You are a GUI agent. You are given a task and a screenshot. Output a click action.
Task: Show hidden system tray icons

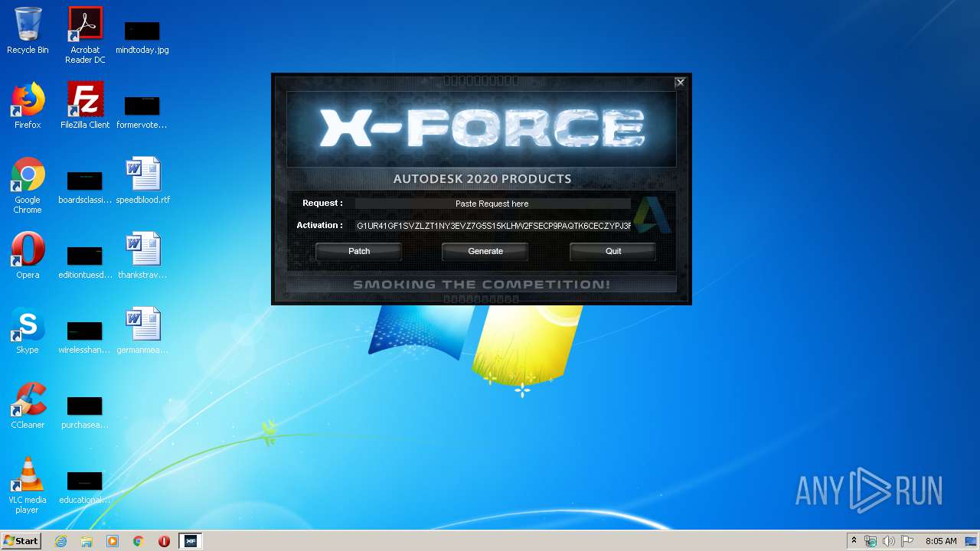click(854, 541)
